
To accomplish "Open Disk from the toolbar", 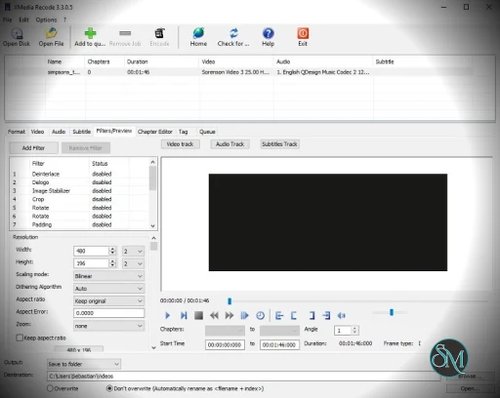I will [x=16, y=37].
